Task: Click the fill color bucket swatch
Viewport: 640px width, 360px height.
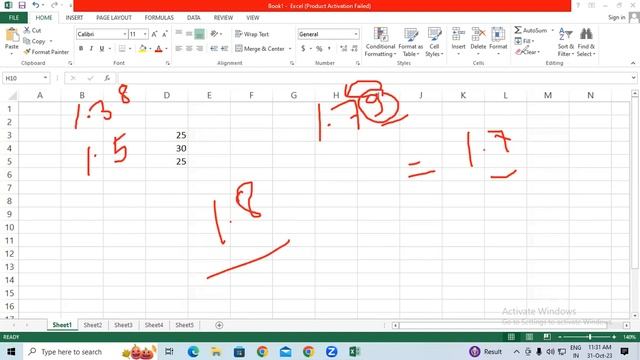Action: tap(142, 49)
